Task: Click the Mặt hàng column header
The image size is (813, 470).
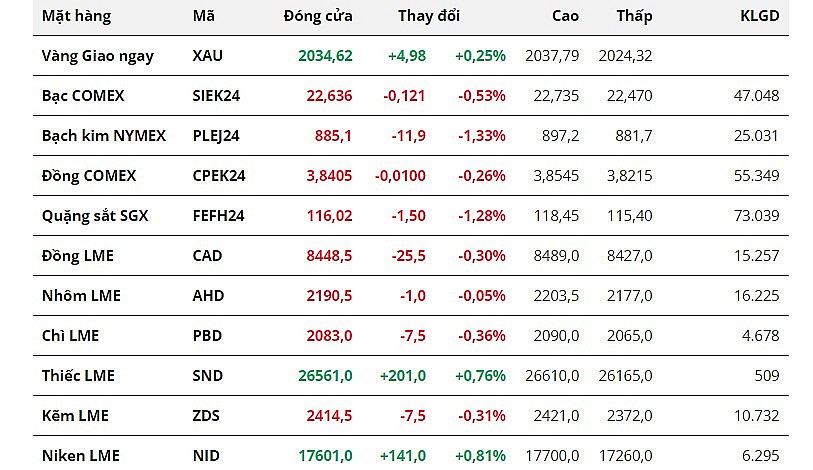Action: (77, 16)
